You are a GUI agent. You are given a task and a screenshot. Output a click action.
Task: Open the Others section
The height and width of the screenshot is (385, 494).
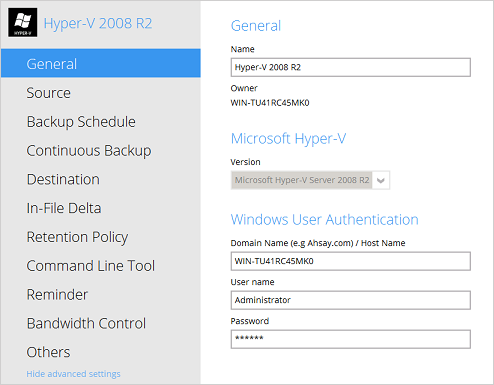49,352
